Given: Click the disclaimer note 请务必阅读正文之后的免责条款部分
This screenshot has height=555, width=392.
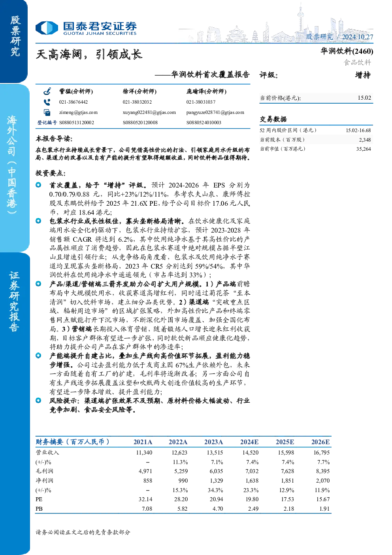Looking at the screenshot, I should pos(83,532).
